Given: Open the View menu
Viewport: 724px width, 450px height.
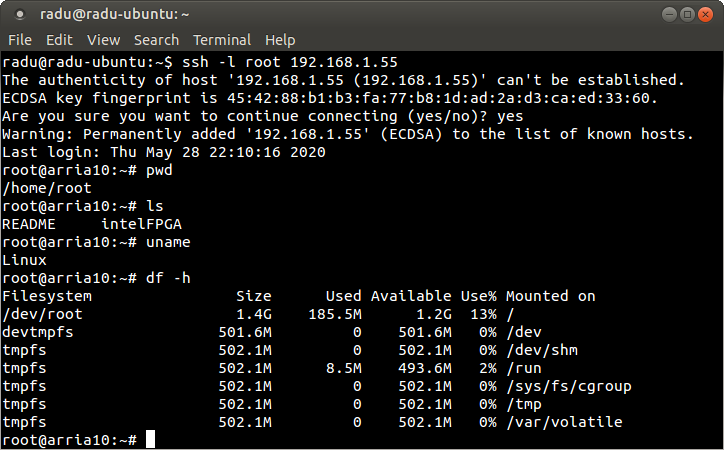Looking at the screenshot, I should (103, 40).
